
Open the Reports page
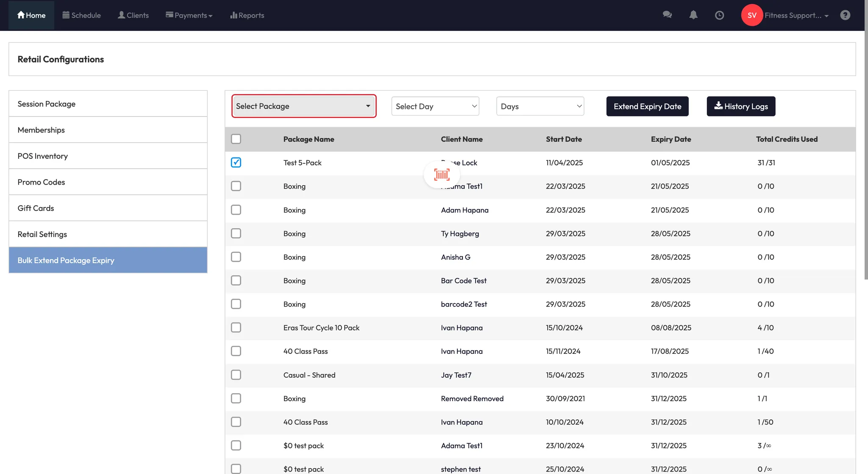click(x=247, y=15)
